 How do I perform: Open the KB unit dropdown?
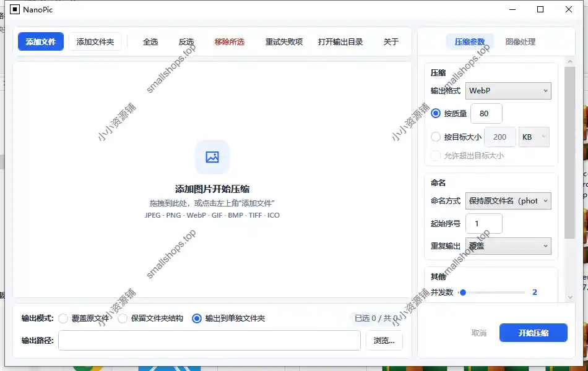pyautogui.click(x=534, y=137)
